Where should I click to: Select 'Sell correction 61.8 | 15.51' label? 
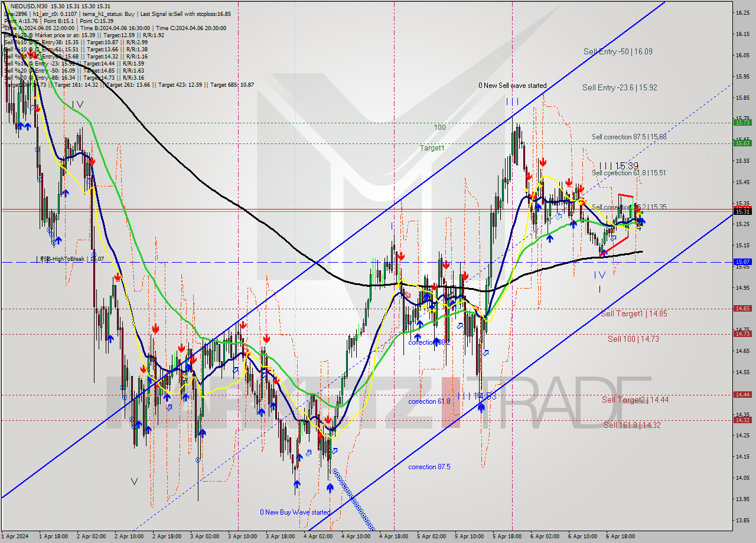[x=629, y=173]
